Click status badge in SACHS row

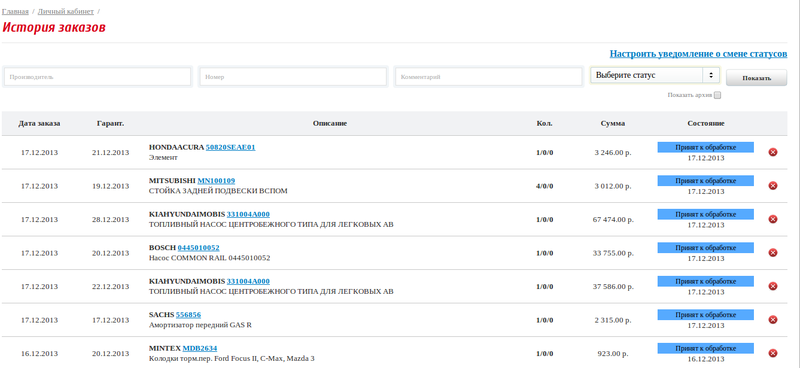(x=706, y=315)
